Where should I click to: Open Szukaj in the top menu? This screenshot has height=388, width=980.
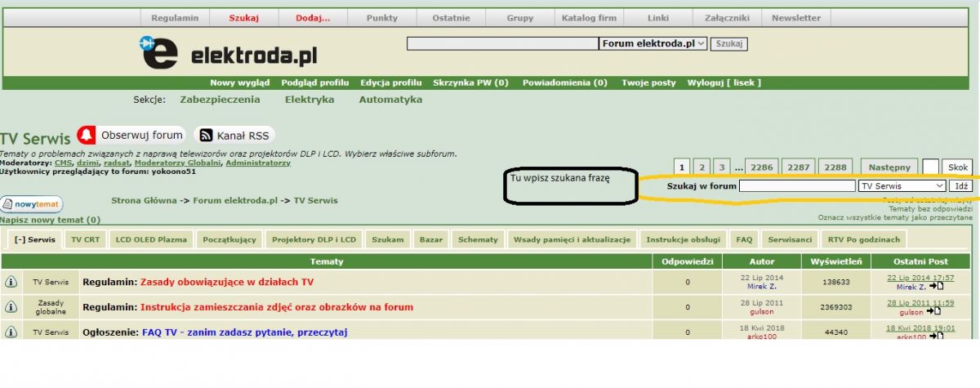click(243, 18)
